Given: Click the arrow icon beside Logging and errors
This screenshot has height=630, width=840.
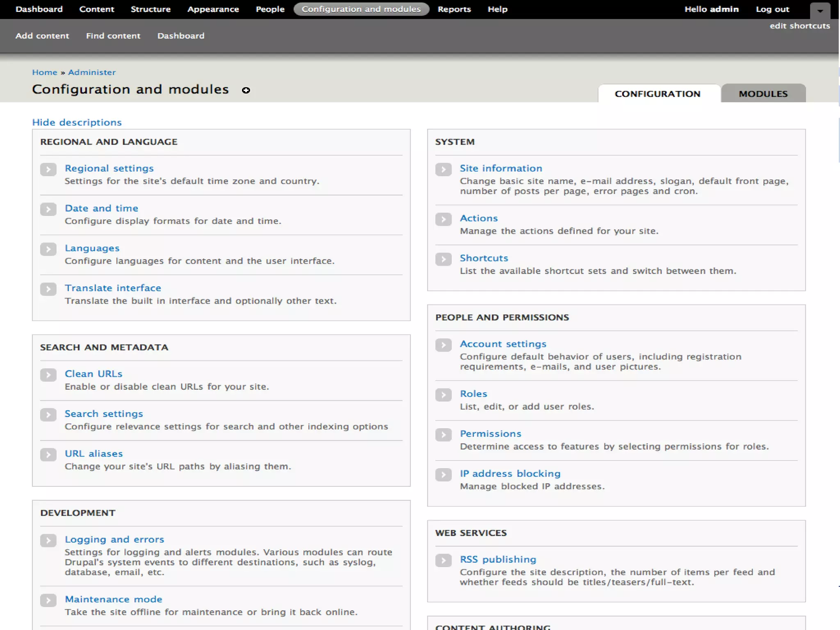Looking at the screenshot, I should pyautogui.click(x=48, y=541).
